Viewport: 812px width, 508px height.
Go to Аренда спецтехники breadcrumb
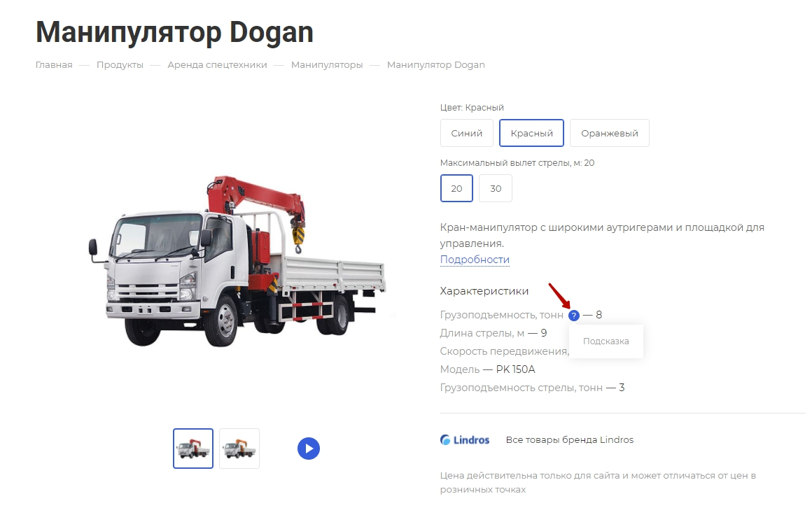217,65
